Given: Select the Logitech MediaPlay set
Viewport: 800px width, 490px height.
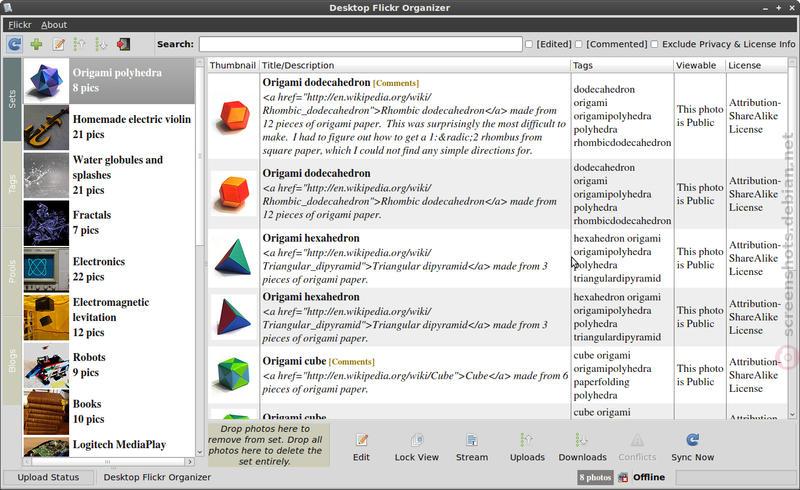Looking at the screenshot, I should click(x=109, y=446).
